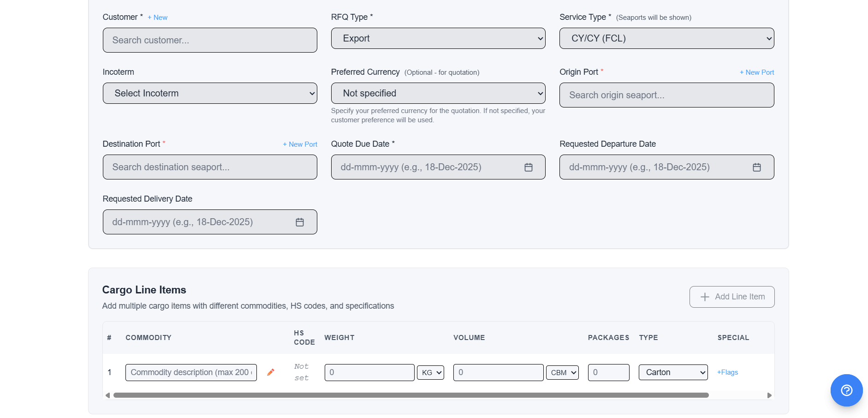Click the right scroll arrow on cargo table
The width and height of the screenshot is (868, 418).
point(769,395)
